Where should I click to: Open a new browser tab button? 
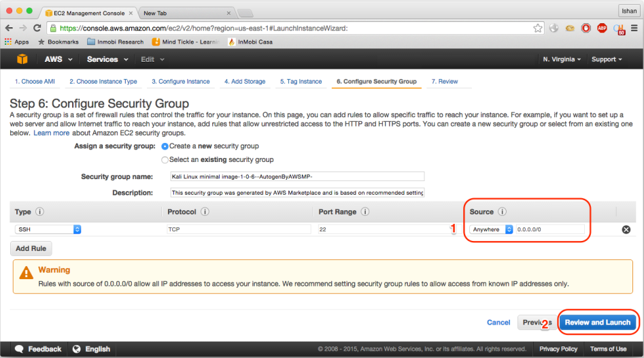pyautogui.click(x=245, y=13)
